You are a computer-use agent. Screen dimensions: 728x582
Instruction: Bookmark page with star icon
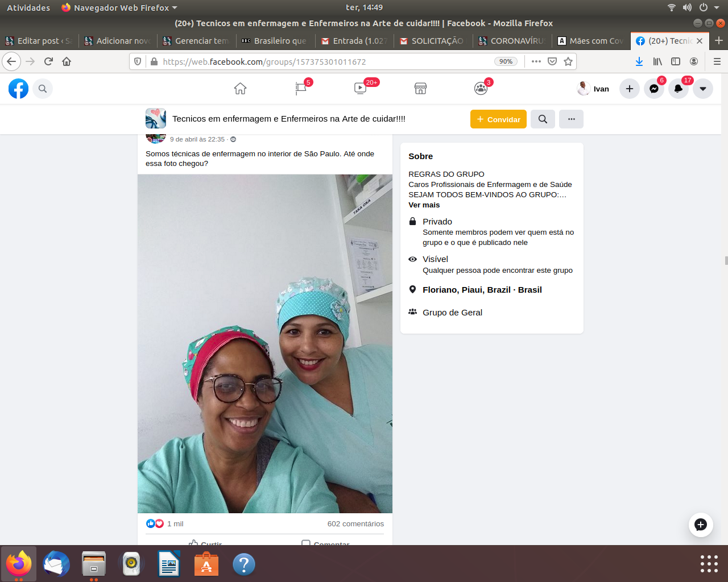568,61
